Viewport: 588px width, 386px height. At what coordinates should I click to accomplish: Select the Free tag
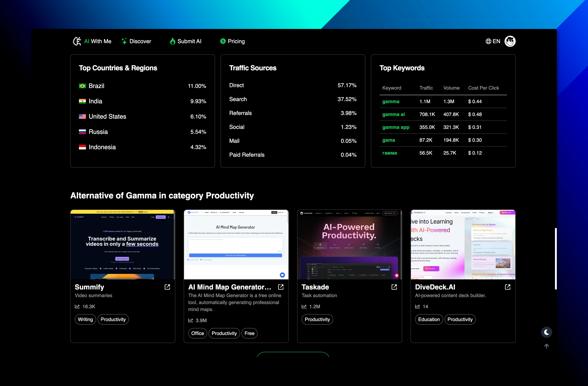[x=250, y=333]
